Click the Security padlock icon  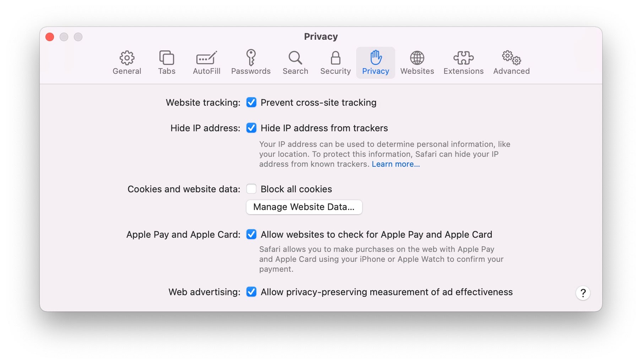coord(335,58)
